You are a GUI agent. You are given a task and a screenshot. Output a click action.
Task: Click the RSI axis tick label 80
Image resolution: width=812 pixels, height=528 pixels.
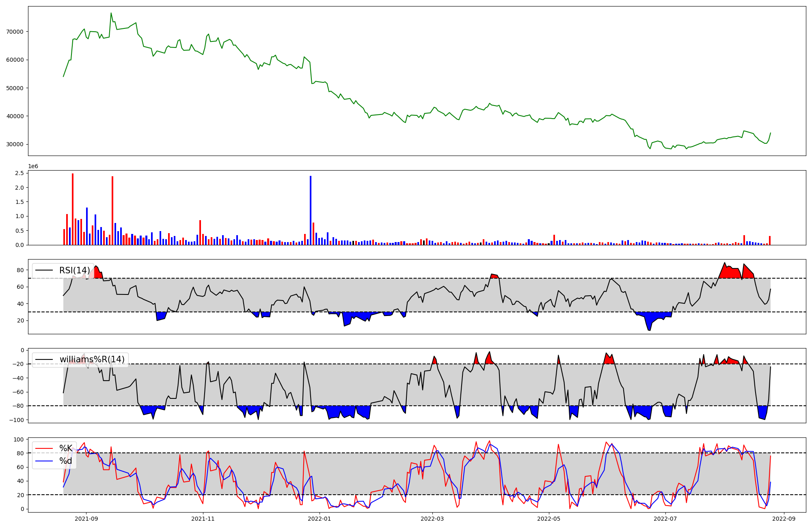tap(20, 270)
